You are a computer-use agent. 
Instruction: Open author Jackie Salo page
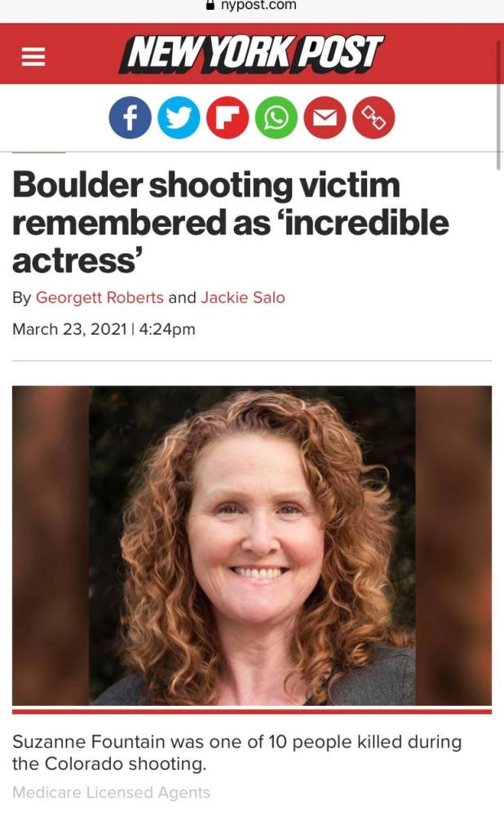click(x=243, y=297)
